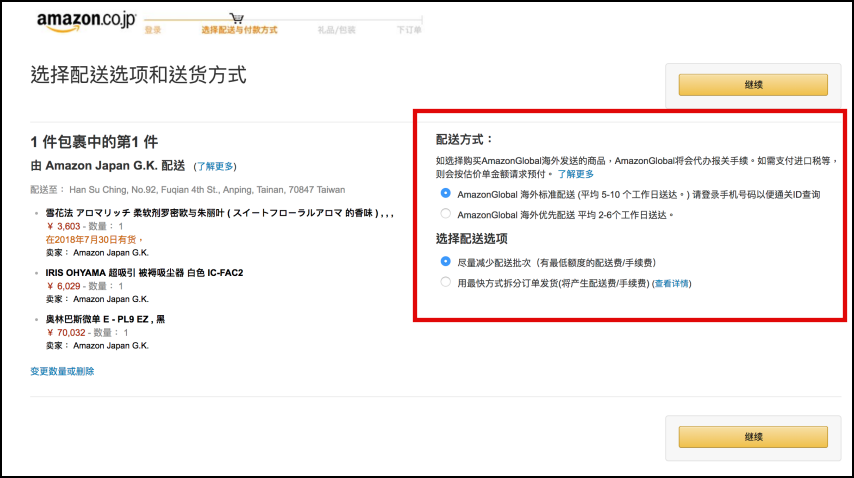Click the 1 件包裹中的第1 件 heading

pyautogui.click(x=94, y=142)
